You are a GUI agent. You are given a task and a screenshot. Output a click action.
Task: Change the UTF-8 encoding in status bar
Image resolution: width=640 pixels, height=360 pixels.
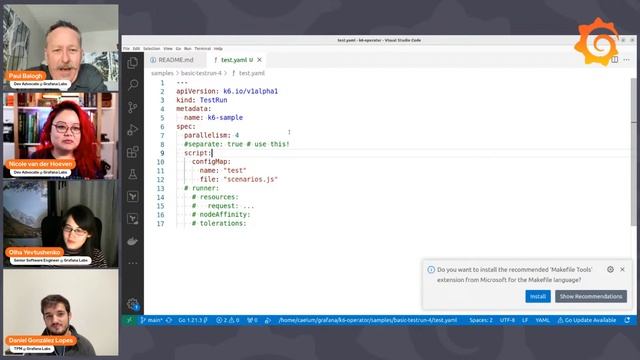507,320
